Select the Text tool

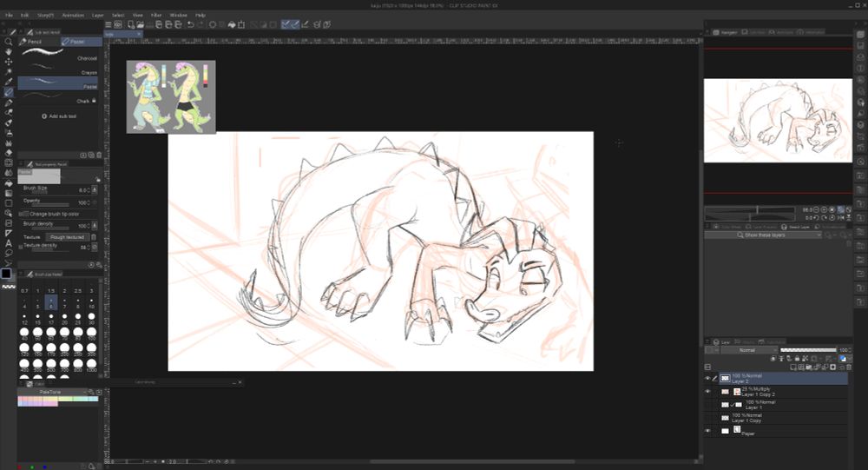click(9, 242)
